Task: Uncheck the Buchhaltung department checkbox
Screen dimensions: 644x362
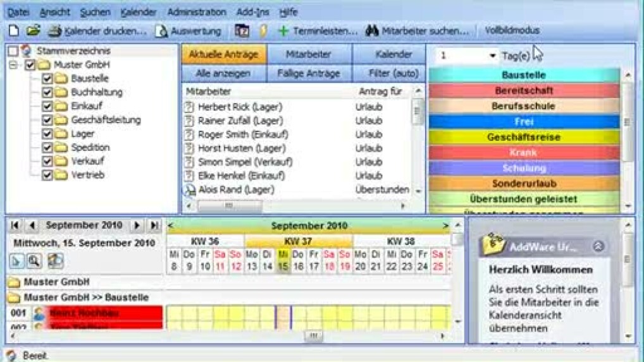Action: coord(47,92)
